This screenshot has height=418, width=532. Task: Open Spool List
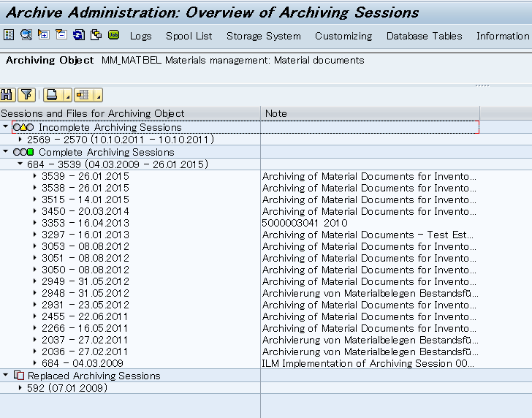(189, 36)
